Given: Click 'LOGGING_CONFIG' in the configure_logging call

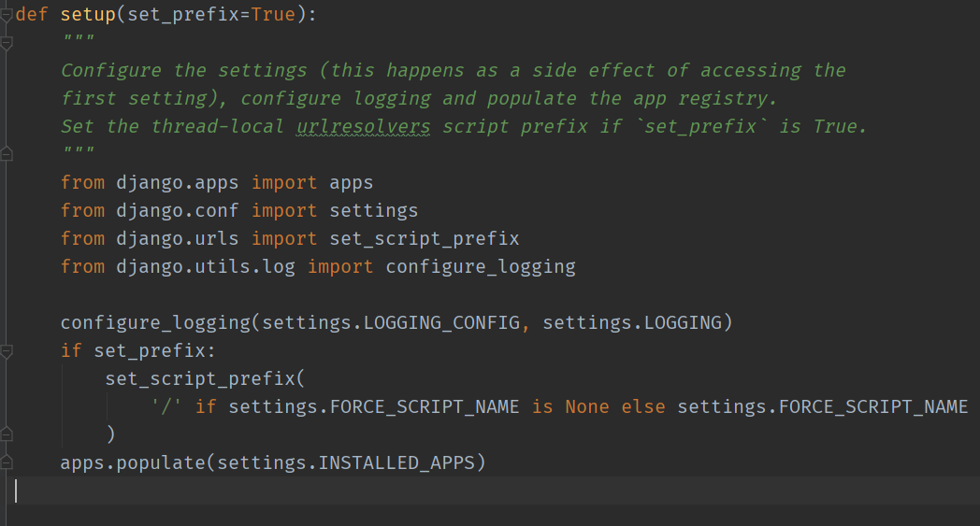Looking at the screenshot, I should pos(442,323).
